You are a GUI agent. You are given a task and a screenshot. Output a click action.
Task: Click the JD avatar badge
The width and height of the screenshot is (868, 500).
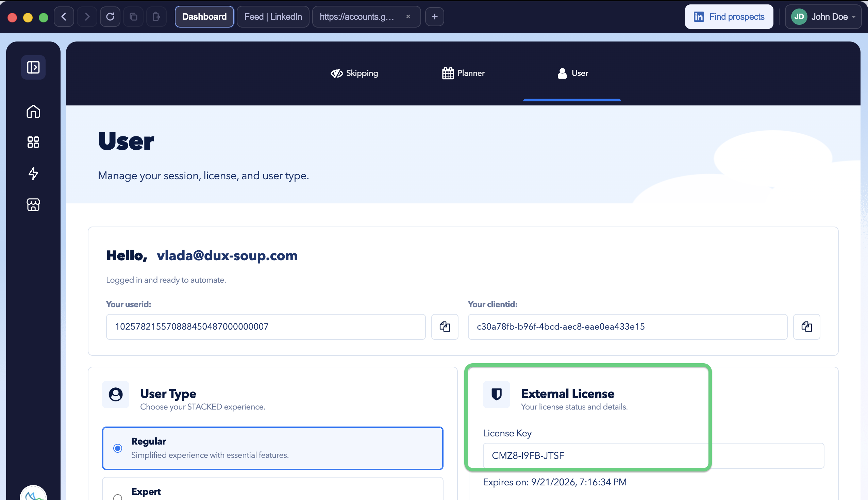[x=799, y=16]
